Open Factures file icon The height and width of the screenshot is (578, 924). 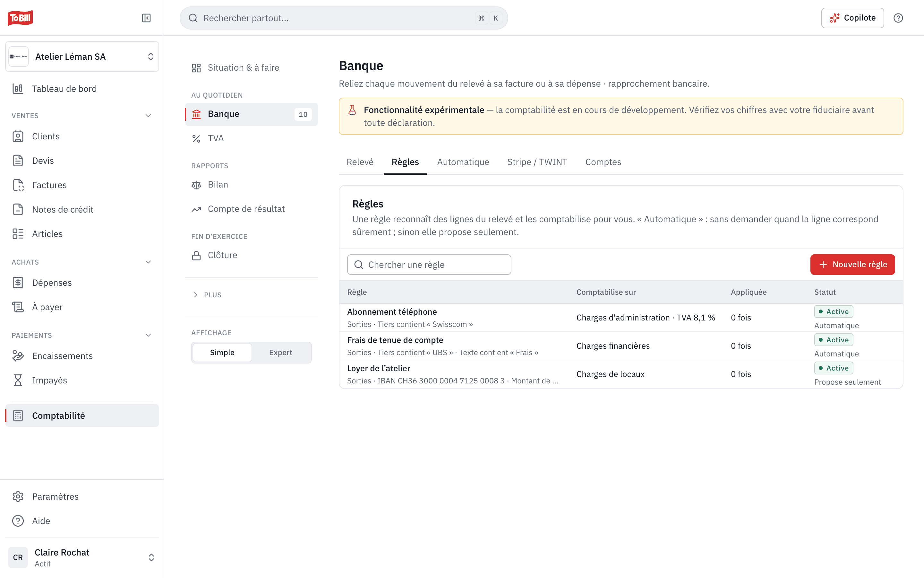point(18,185)
